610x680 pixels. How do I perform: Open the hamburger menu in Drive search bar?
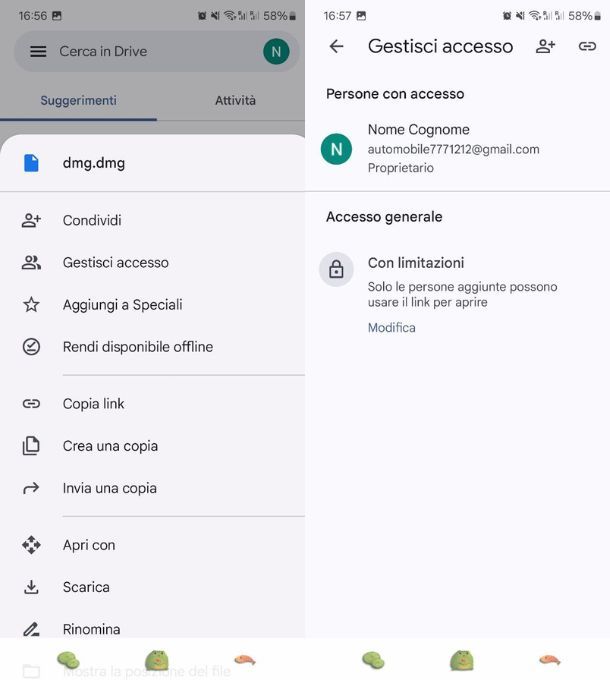pos(38,52)
